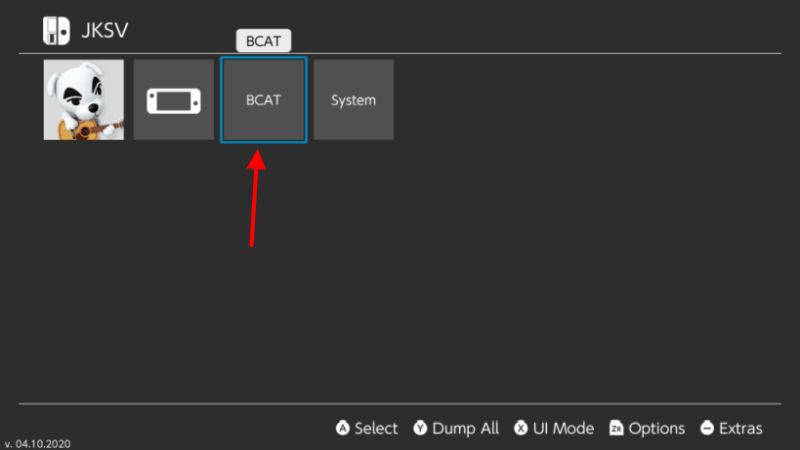The height and width of the screenshot is (450, 800).
Task: Click the Y Dump All button hint
Action: click(456, 428)
